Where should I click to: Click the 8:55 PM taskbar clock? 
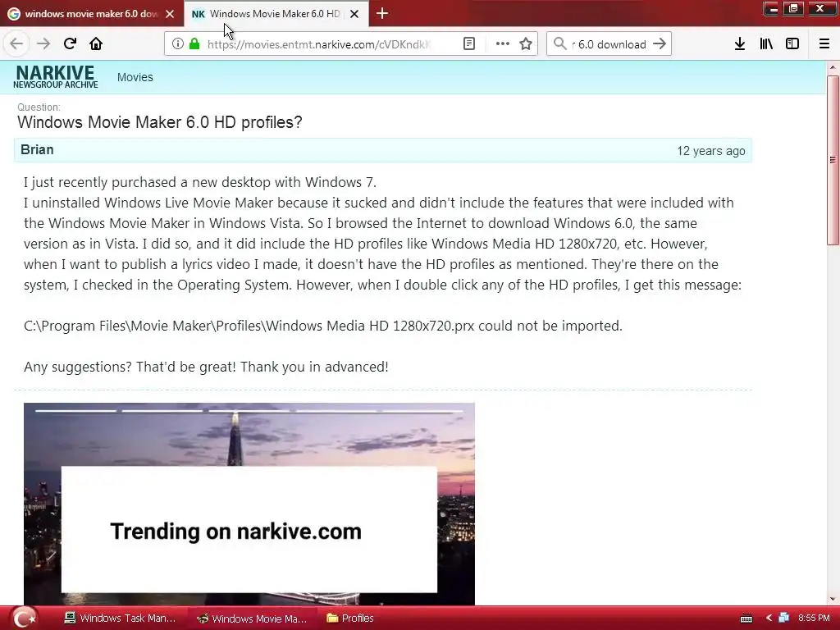[814, 618]
